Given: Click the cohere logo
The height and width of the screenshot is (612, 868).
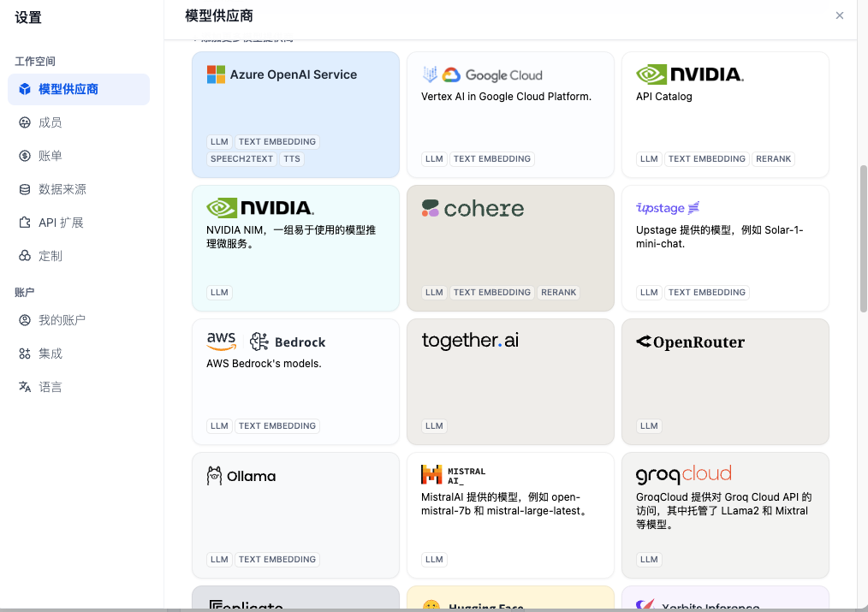Looking at the screenshot, I should pos(473,208).
